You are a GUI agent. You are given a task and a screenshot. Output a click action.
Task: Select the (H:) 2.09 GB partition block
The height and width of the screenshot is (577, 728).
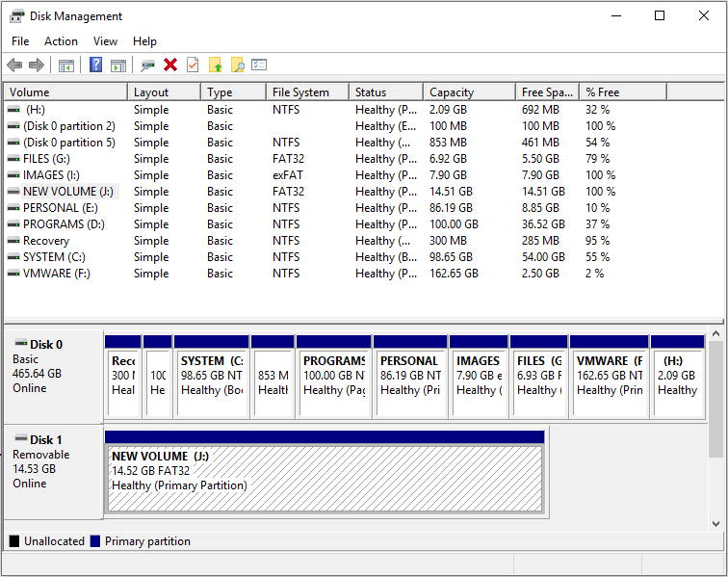point(678,377)
